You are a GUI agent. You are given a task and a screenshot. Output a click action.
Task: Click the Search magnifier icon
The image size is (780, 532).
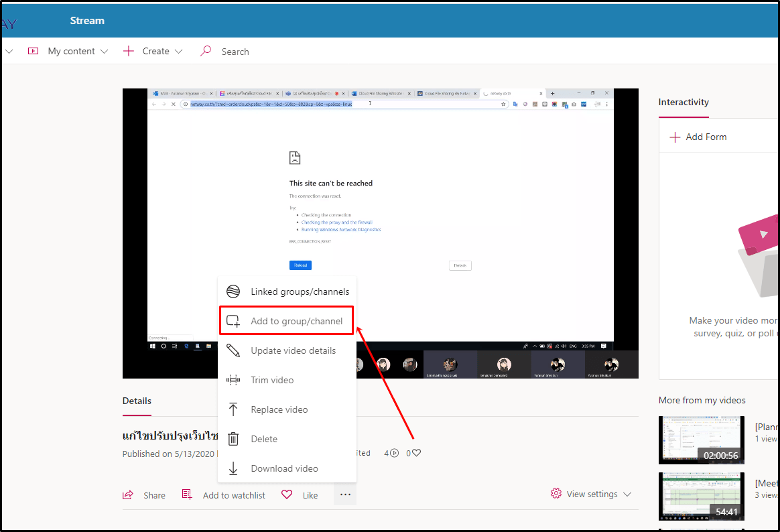(x=206, y=51)
